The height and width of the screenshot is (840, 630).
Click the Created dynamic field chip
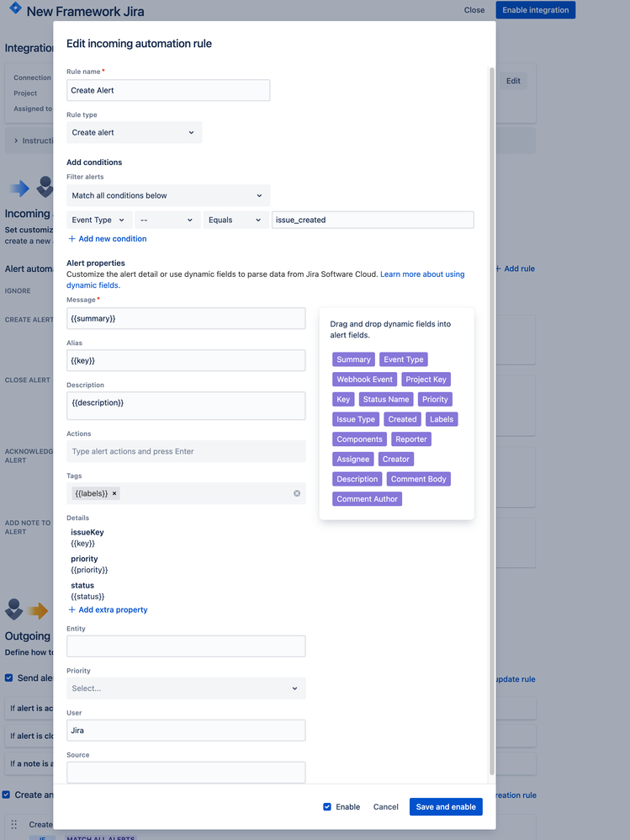[x=403, y=419]
